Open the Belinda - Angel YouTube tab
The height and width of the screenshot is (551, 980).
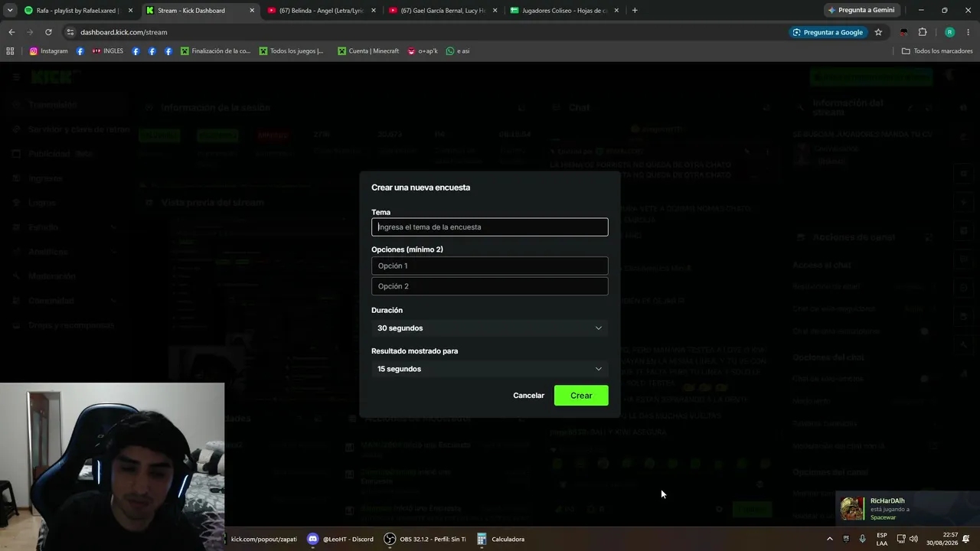[x=322, y=11]
